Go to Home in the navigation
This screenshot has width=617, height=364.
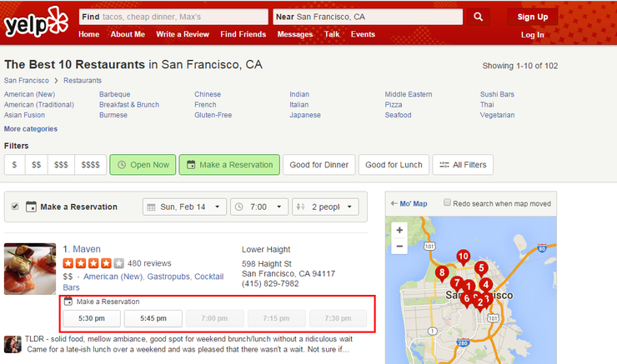click(88, 34)
